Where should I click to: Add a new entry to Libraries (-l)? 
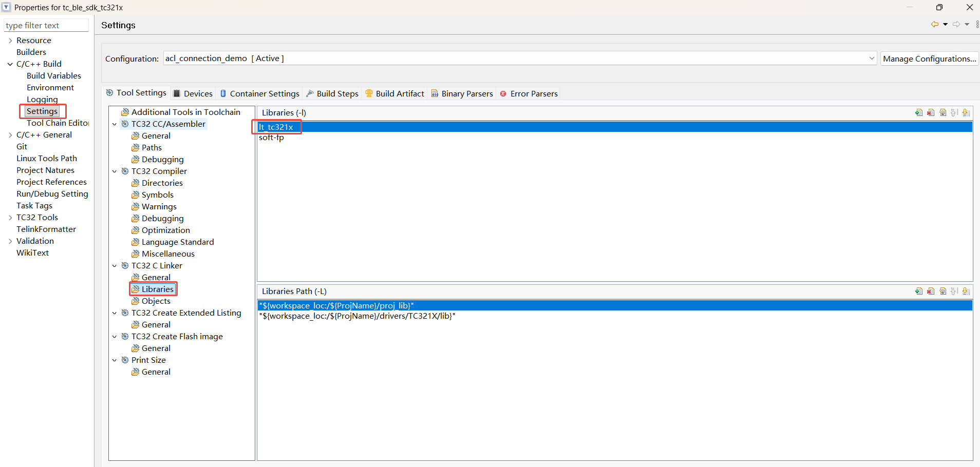pyautogui.click(x=919, y=112)
